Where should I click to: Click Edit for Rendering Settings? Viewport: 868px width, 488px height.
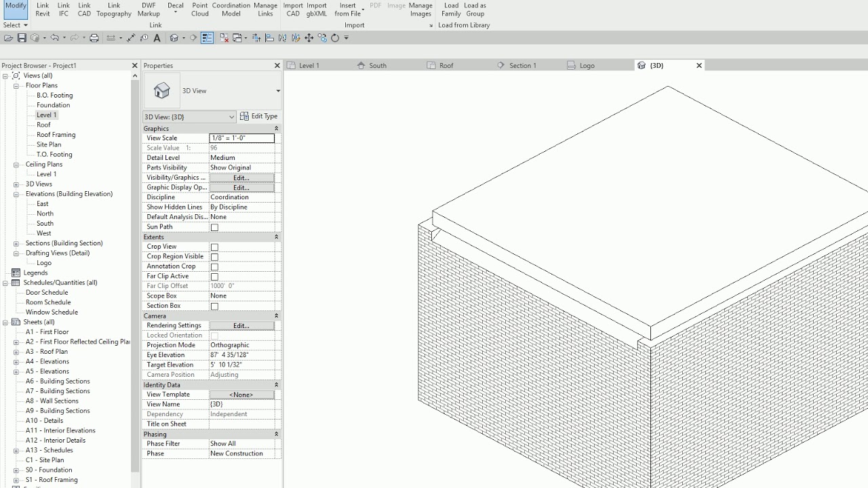click(241, 326)
